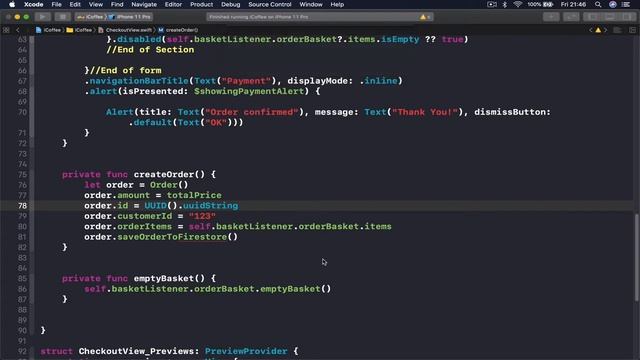The image size is (640, 360).
Task: Open the Source Control menu
Action: (270, 4)
